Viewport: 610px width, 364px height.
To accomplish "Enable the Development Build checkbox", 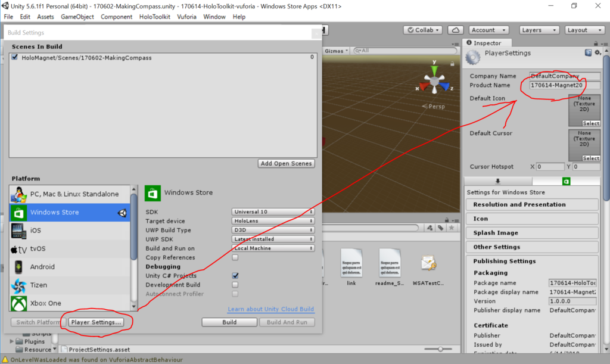I will tap(235, 285).
